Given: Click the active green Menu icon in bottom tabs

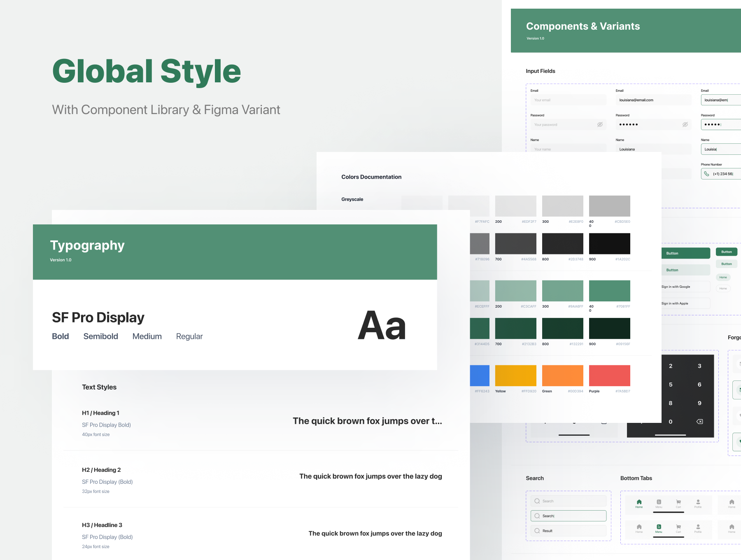Looking at the screenshot, I should [659, 527].
